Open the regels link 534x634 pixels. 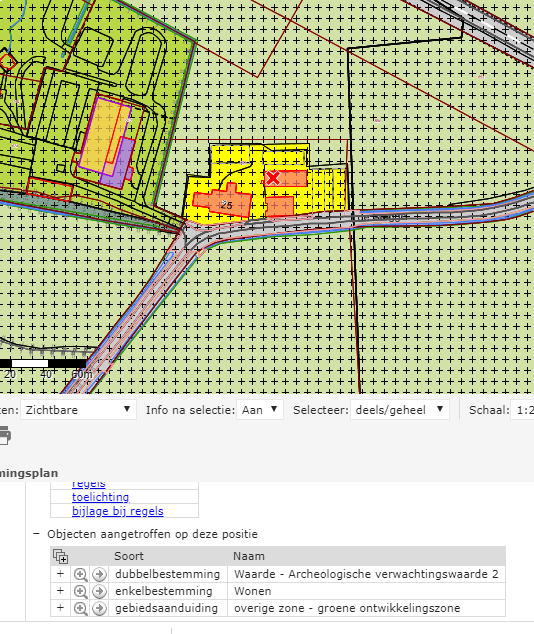[x=89, y=484]
